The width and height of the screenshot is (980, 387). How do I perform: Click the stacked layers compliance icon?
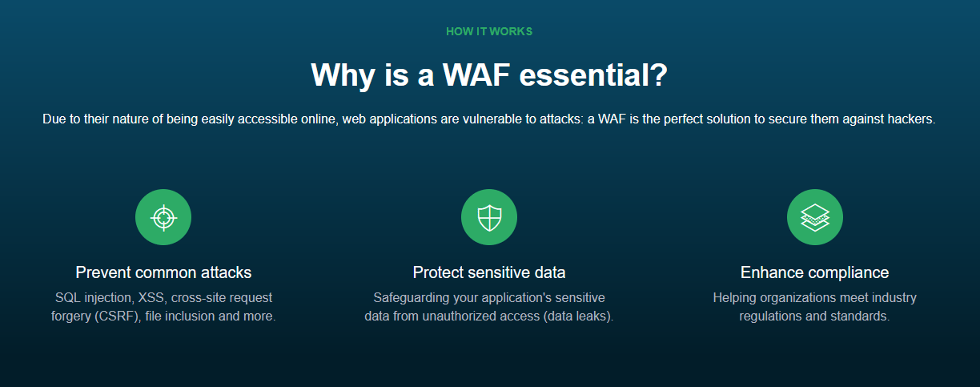tap(815, 217)
